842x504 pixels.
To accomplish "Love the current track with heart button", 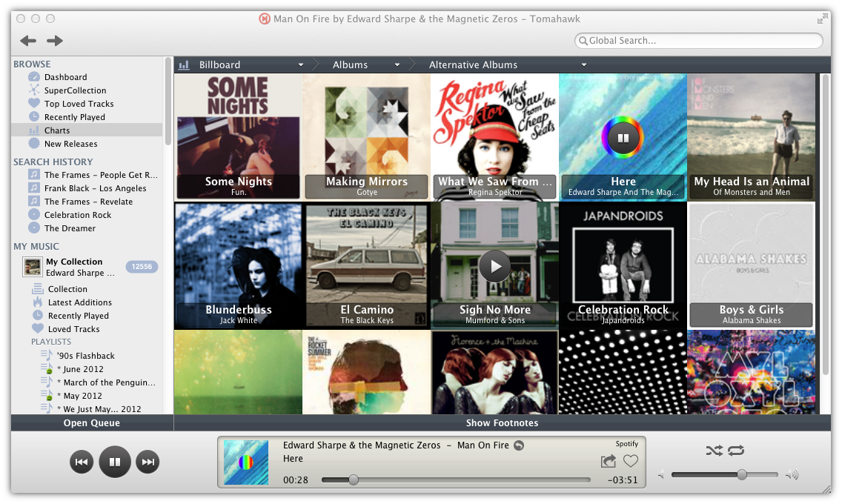I will (x=631, y=460).
